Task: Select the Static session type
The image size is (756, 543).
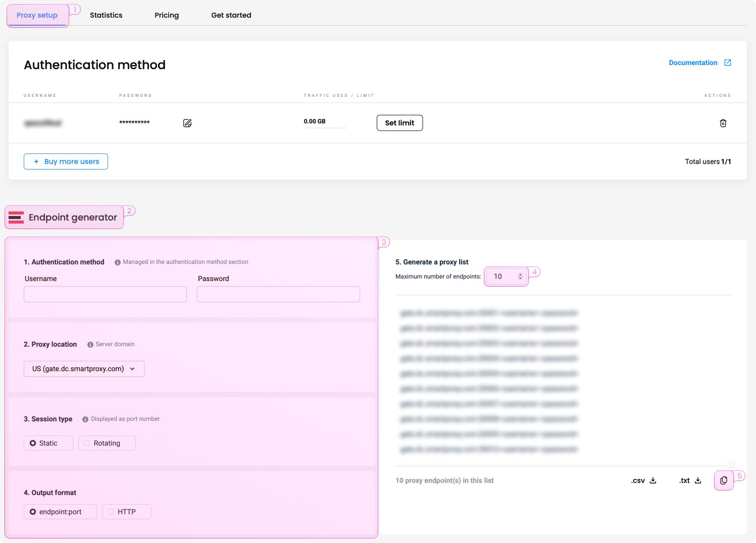Action: [x=48, y=443]
